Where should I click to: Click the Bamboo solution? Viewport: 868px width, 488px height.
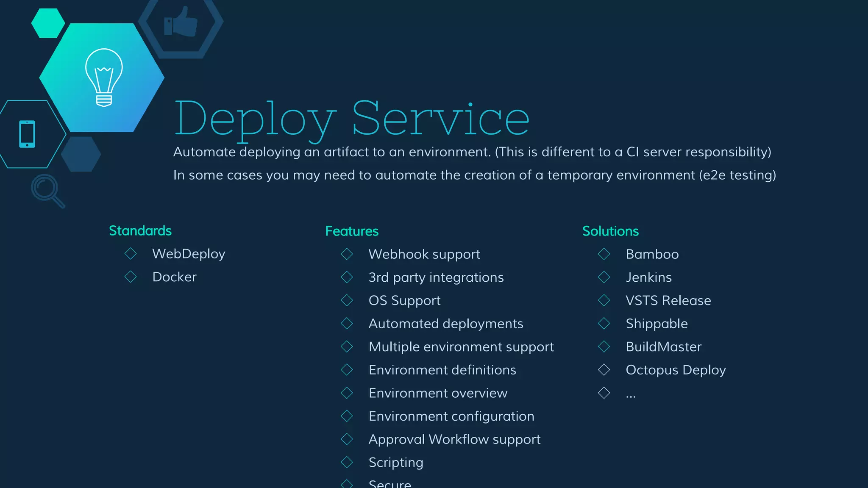point(652,255)
